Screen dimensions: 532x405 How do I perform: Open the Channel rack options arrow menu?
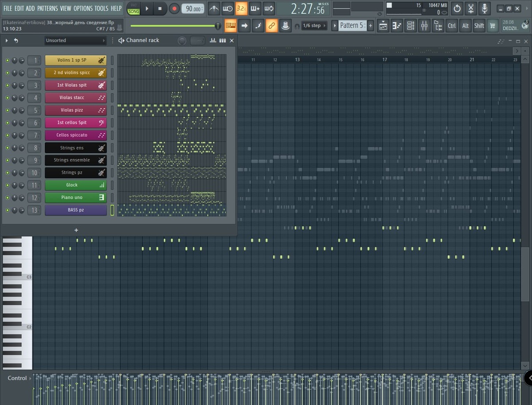(7, 40)
